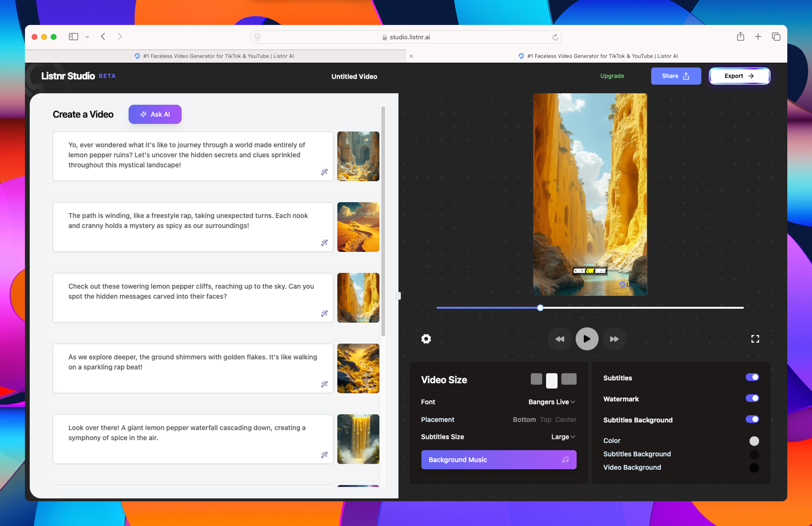
Task: Click the fast-forward playback button
Action: pos(614,339)
